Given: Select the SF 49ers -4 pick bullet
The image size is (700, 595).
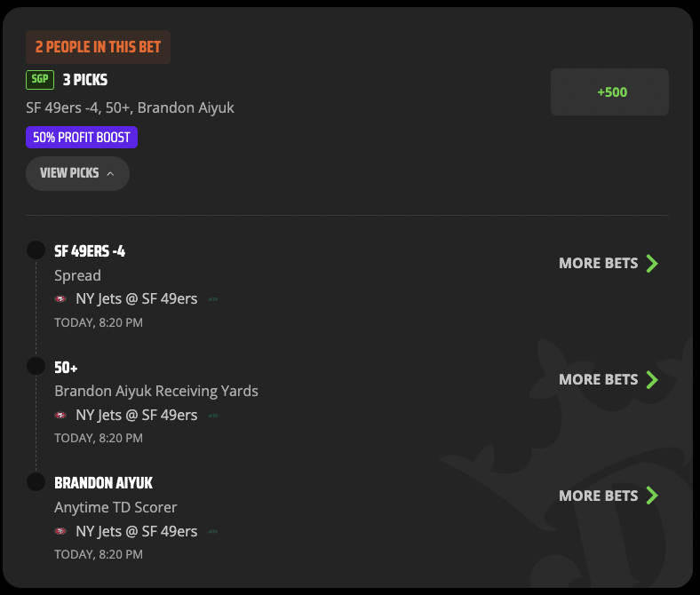Looking at the screenshot, I should point(36,250).
